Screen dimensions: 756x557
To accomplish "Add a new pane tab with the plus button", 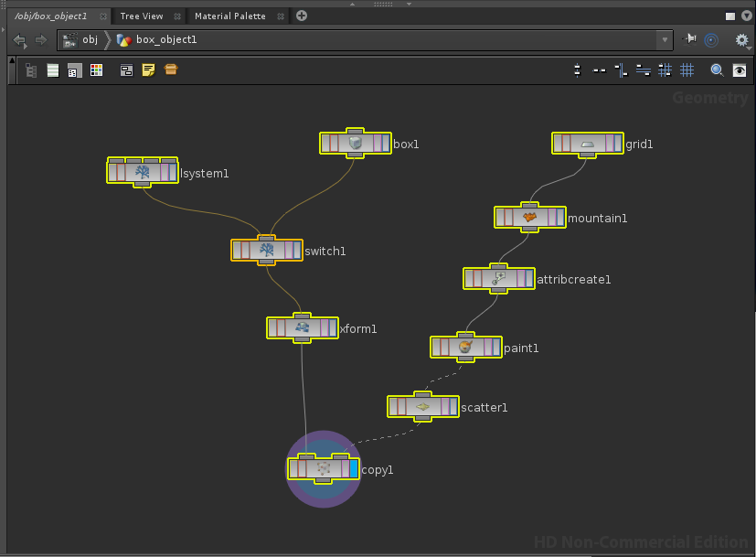I will pos(300,16).
